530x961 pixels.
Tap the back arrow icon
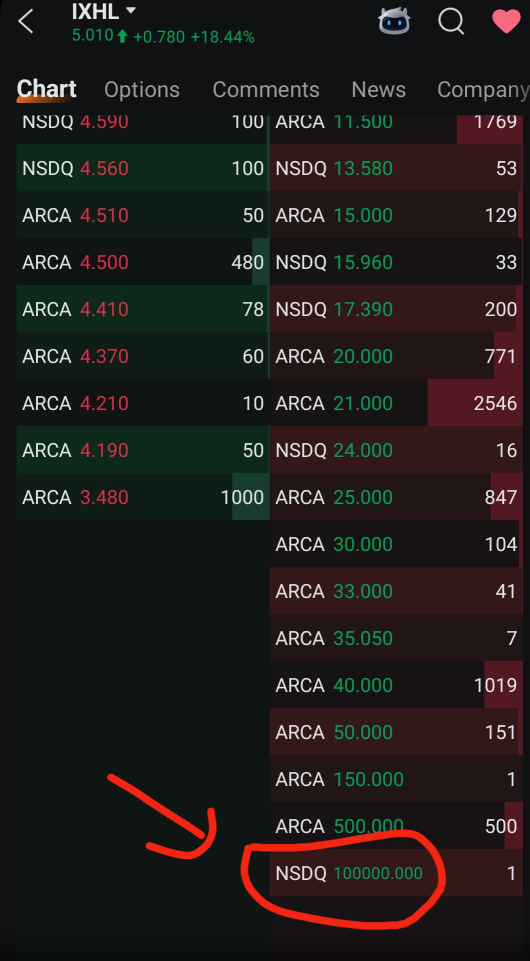tap(26, 22)
